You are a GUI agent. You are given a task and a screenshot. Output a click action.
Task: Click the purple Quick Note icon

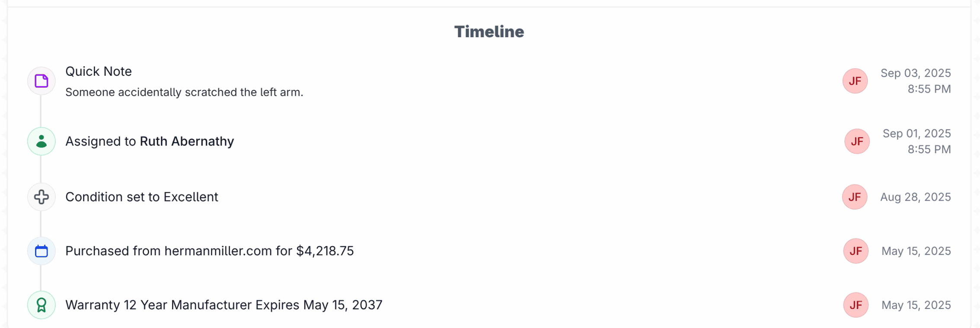pyautogui.click(x=41, y=81)
